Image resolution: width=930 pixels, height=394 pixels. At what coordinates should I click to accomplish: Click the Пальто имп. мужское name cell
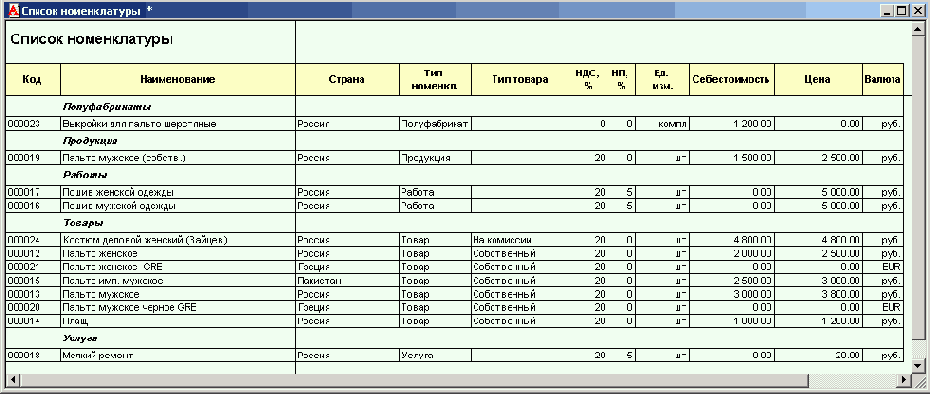tap(178, 281)
